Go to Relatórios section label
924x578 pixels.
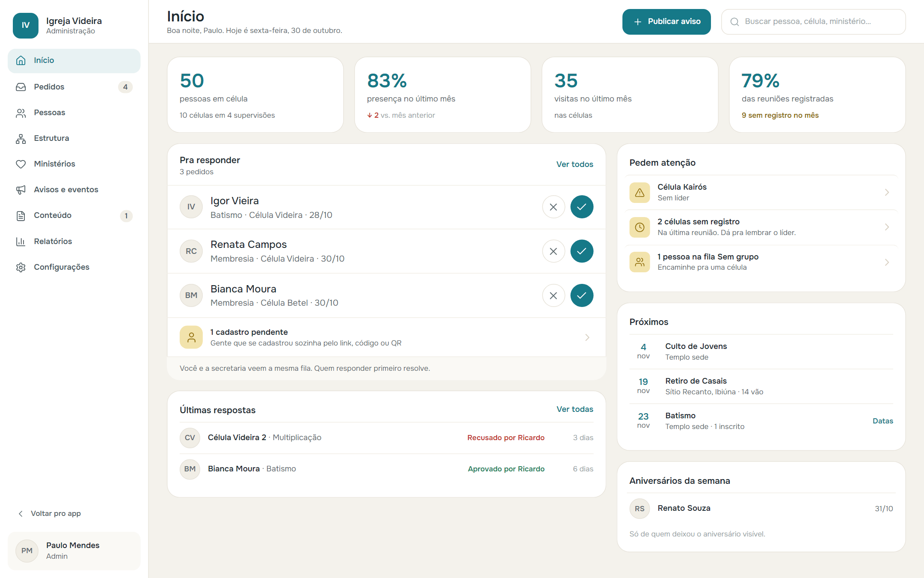(53, 241)
